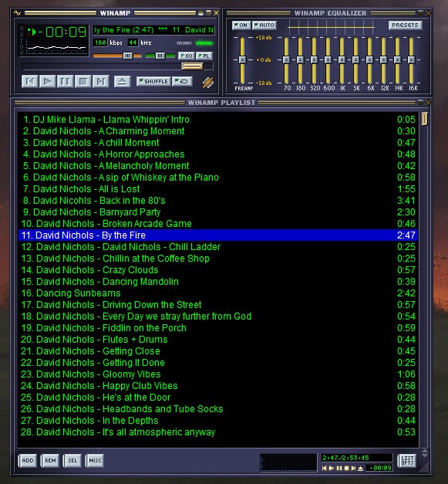Click the balance slider handle
The height and width of the screenshot is (484, 448).
pos(160,56)
